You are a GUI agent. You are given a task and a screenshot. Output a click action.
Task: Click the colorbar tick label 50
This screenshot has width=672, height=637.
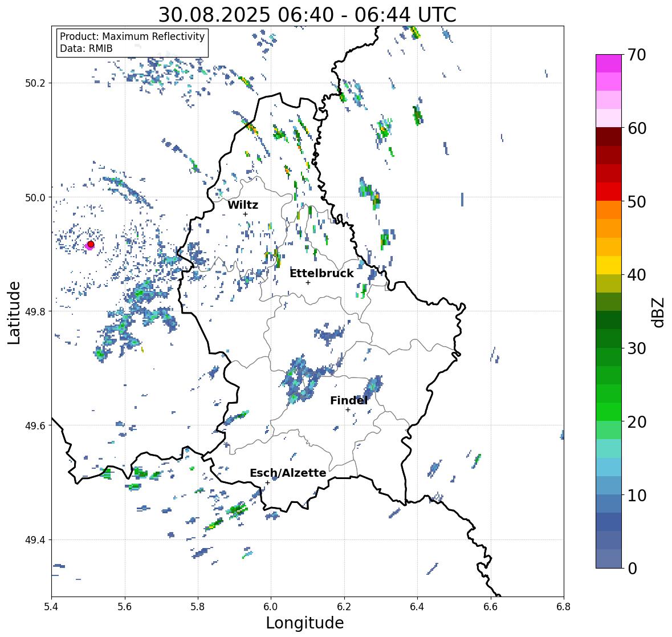(637, 201)
